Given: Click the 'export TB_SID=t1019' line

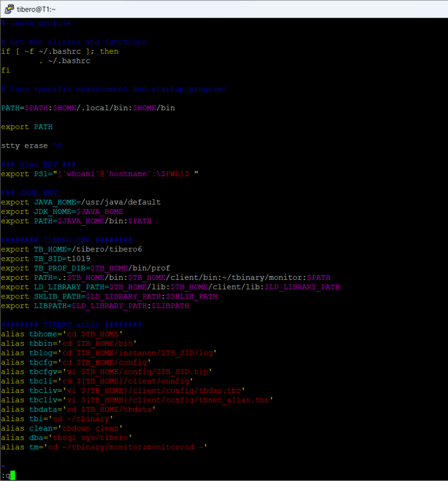Looking at the screenshot, I should 45,259.
